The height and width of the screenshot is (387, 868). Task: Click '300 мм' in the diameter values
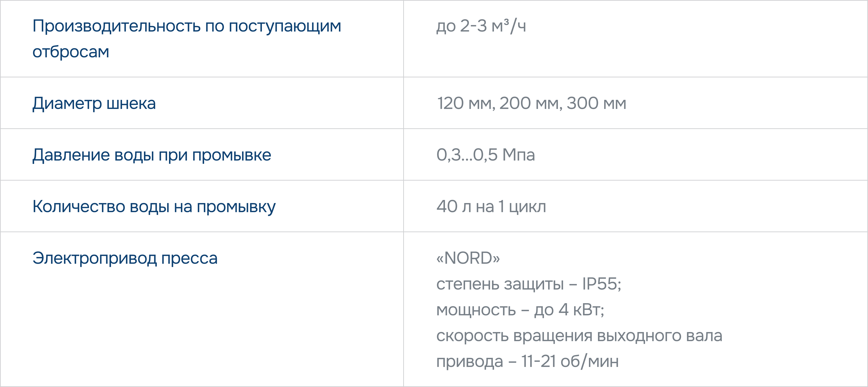596,103
